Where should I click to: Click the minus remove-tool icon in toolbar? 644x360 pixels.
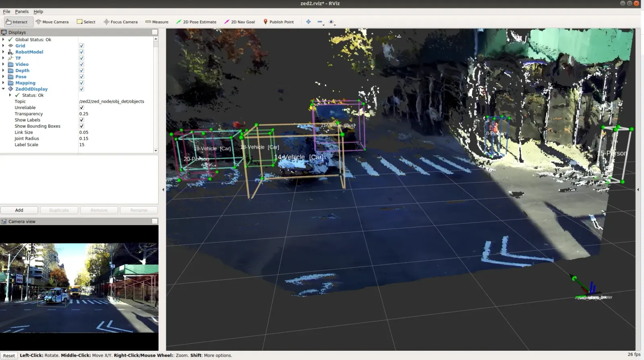[x=320, y=22]
